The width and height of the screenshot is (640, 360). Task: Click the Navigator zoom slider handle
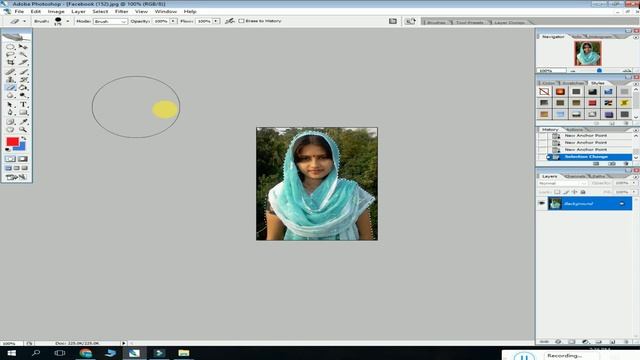(599, 71)
